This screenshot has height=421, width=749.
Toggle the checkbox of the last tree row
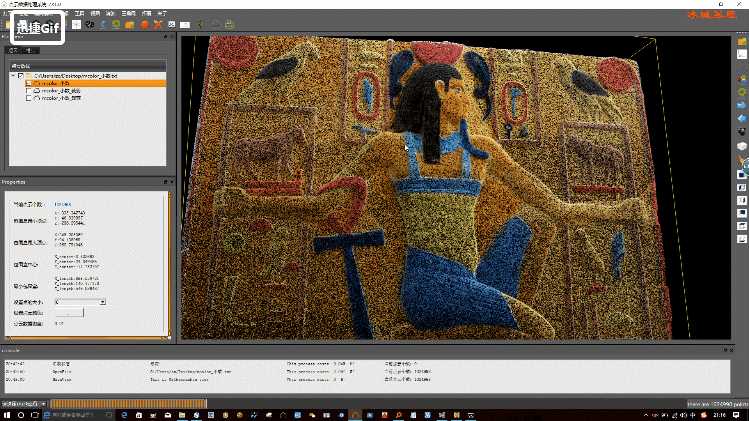coord(29,98)
